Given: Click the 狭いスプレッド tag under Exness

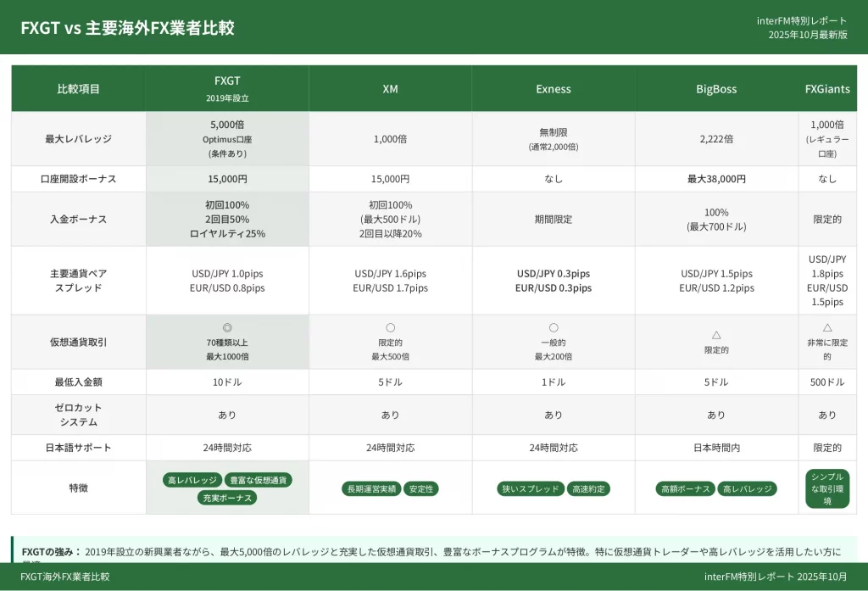Looking at the screenshot, I should tap(530, 488).
